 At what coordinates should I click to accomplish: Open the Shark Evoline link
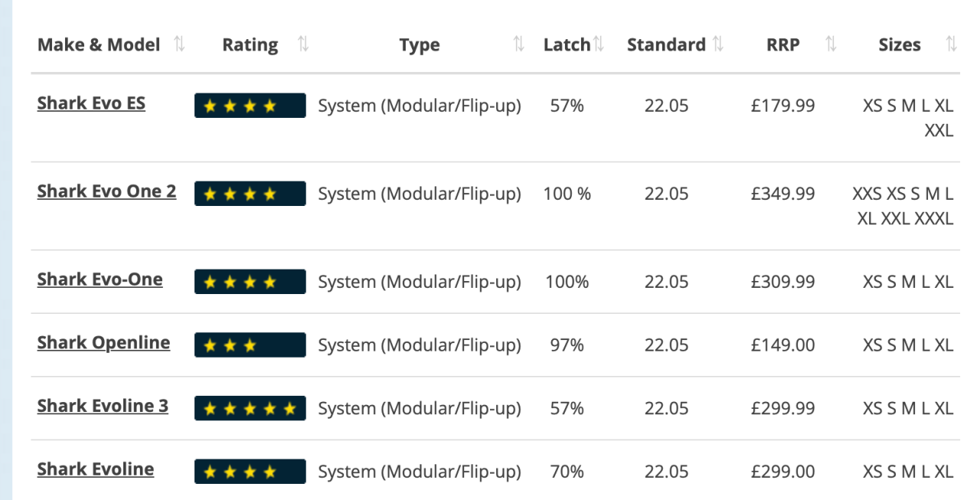point(95,469)
